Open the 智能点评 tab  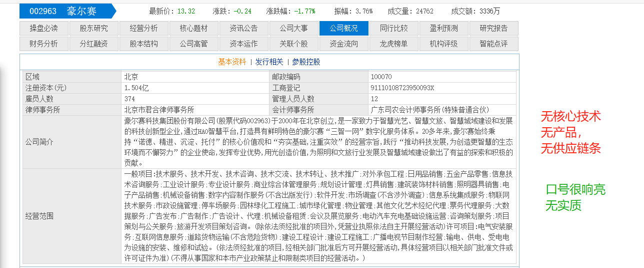click(x=494, y=44)
